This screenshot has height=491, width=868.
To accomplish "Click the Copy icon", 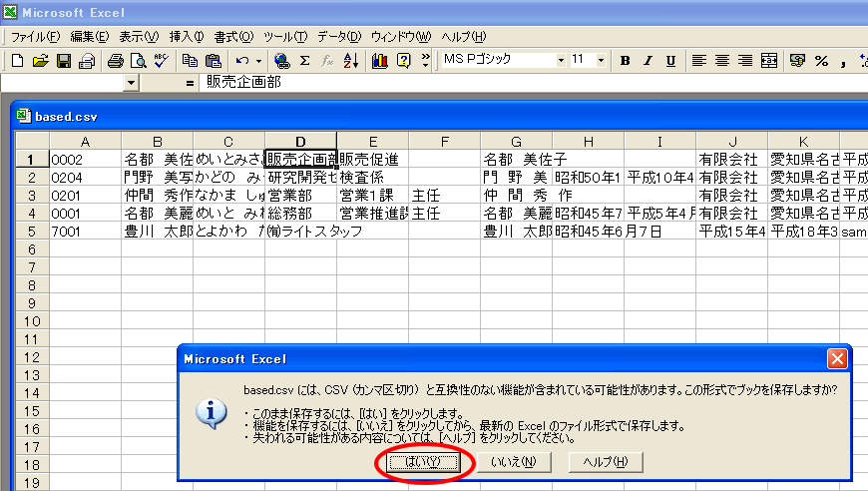I will click(190, 61).
